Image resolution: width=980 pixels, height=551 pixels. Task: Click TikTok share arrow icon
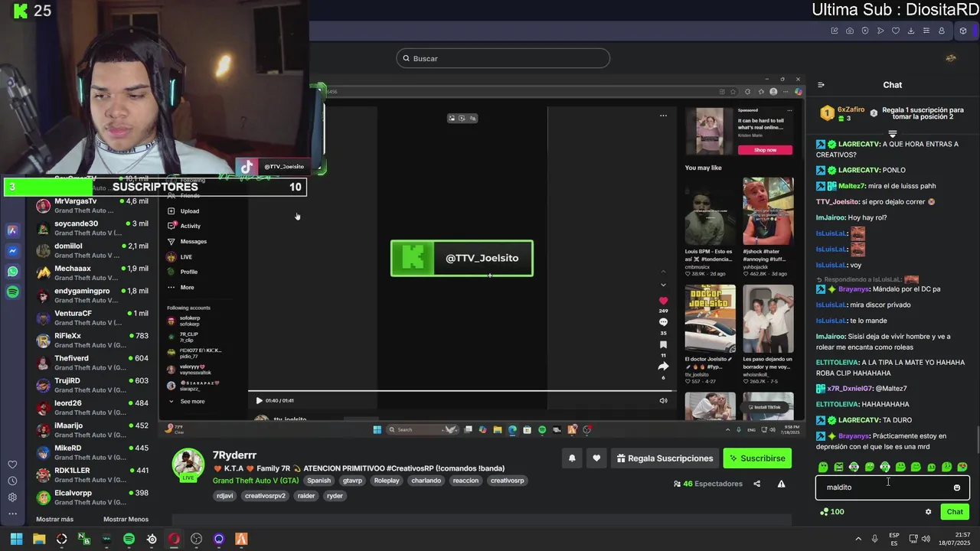663,367
